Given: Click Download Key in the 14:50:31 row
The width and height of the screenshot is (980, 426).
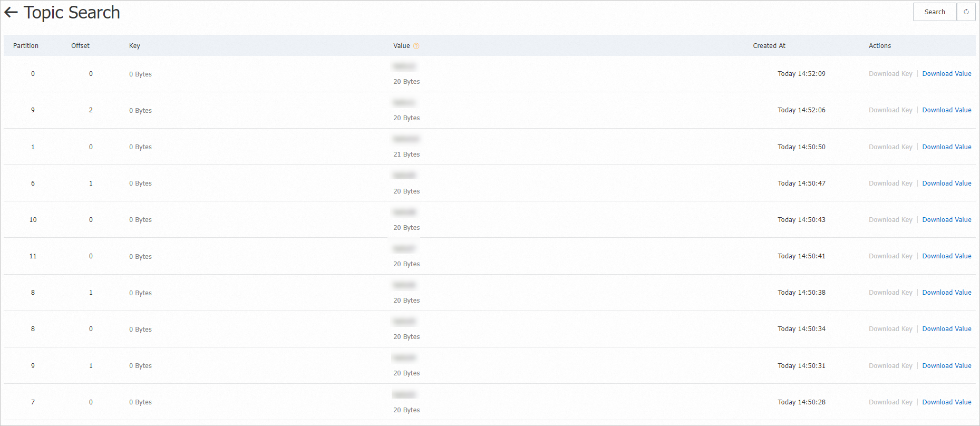Looking at the screenshot, I should (x=890, y=366).
